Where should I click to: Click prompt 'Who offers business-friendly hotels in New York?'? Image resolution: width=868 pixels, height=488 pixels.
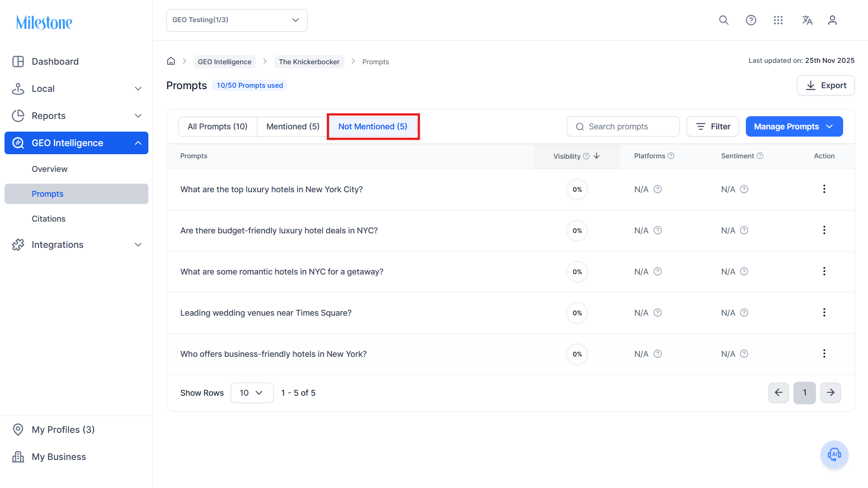click(x=274, y=354)
